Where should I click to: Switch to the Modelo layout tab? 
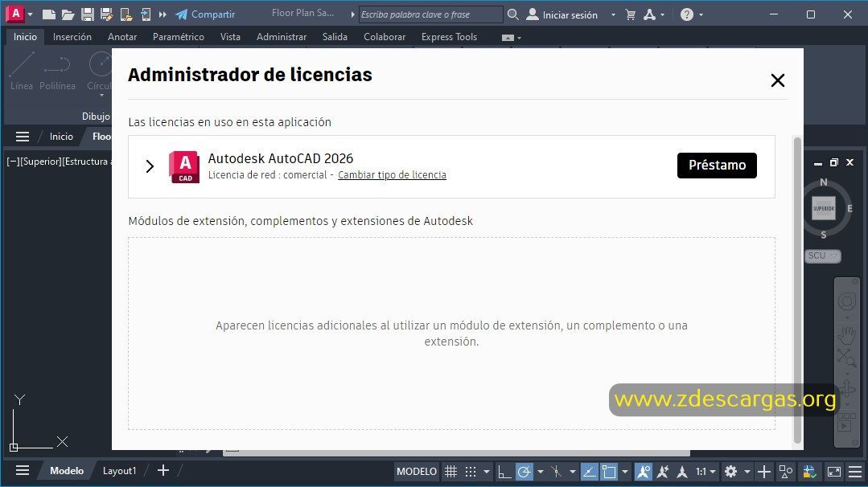pyautogui.click(x=67, y=471)
